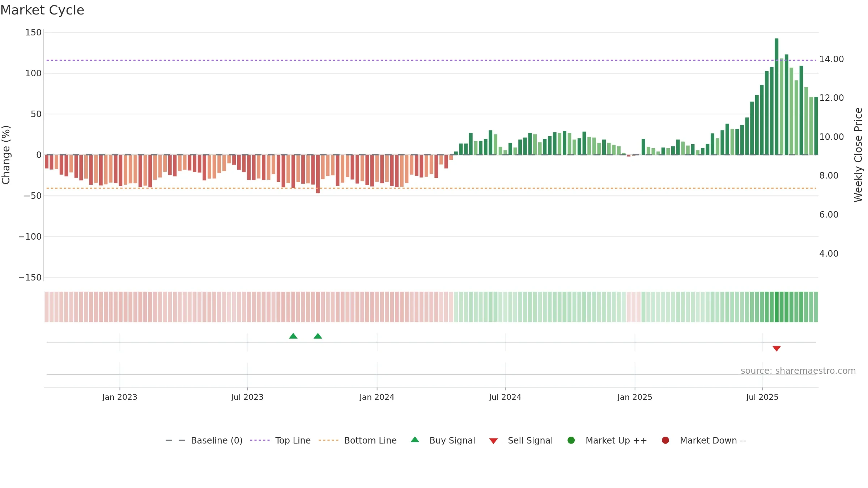Click the red Sell Signal legend triangle
868x488 pixels.
coord(493,441)
